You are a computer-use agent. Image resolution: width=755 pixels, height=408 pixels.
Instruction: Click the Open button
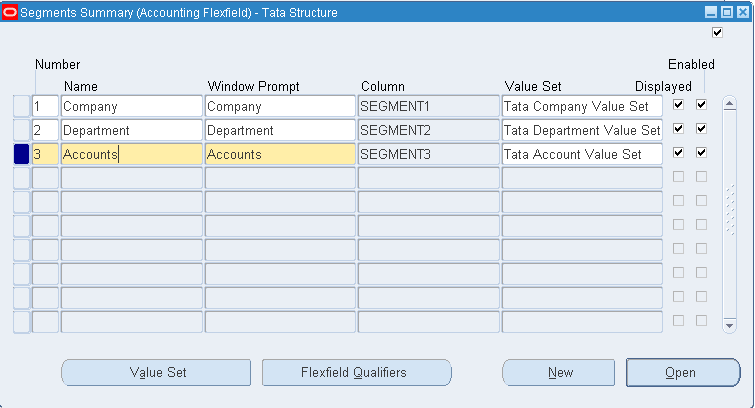pyautogui.click(x=682, y=373)
